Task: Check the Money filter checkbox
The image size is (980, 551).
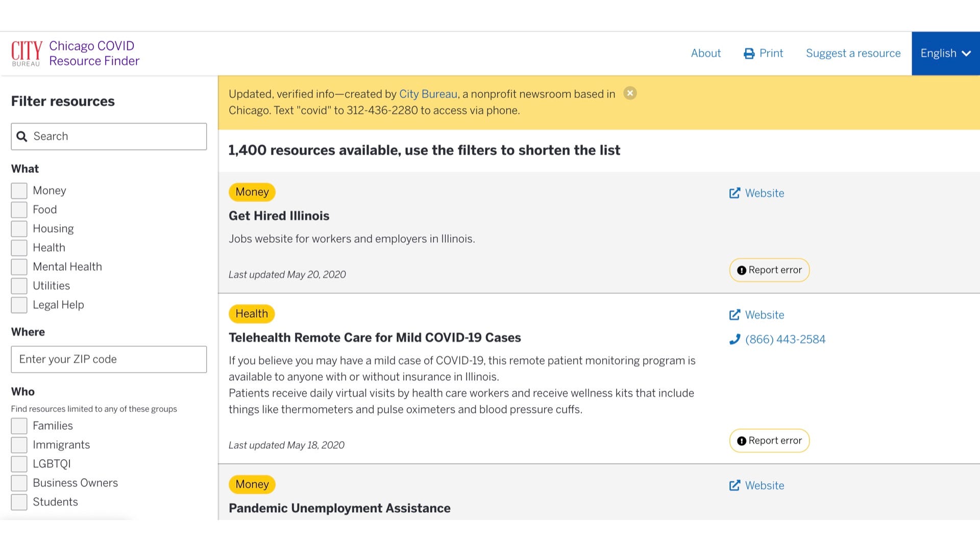Action: (x=19, y=191)
